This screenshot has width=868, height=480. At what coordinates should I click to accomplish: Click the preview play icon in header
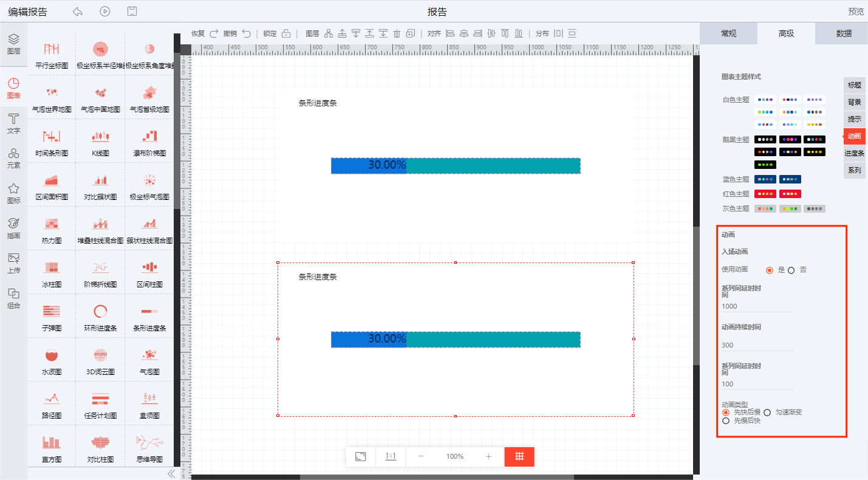105,12
